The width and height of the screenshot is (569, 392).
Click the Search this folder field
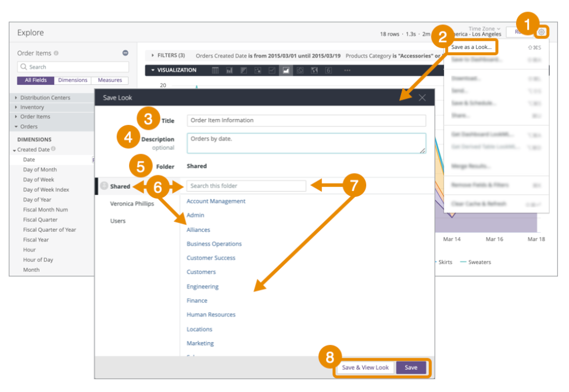point(246,186)
